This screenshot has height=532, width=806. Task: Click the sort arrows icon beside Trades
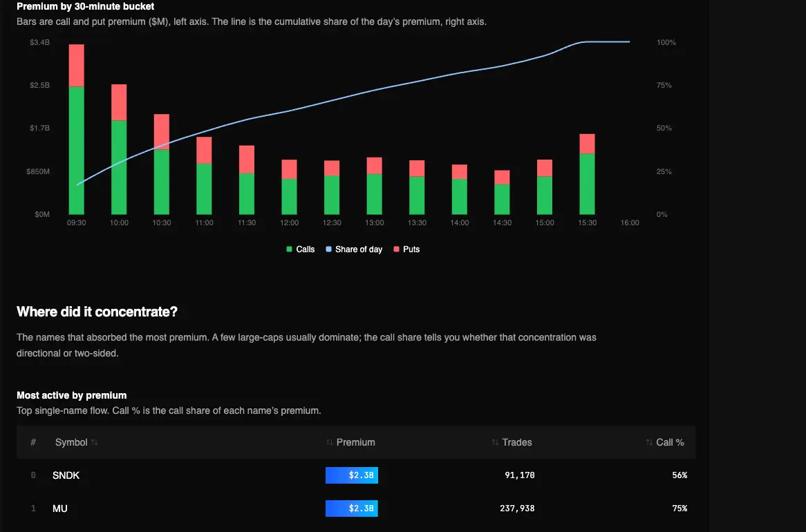[x=495, y=443]
